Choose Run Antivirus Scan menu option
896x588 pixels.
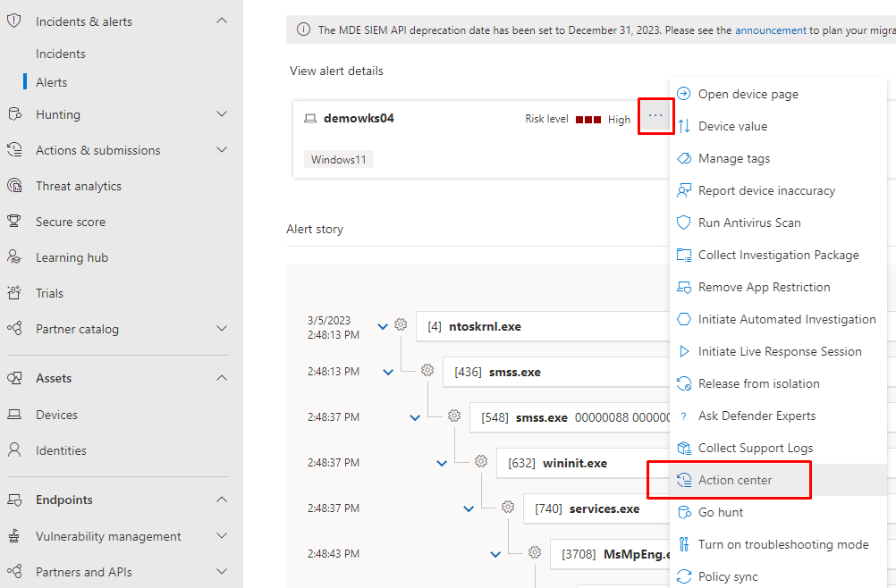[748, 223]
